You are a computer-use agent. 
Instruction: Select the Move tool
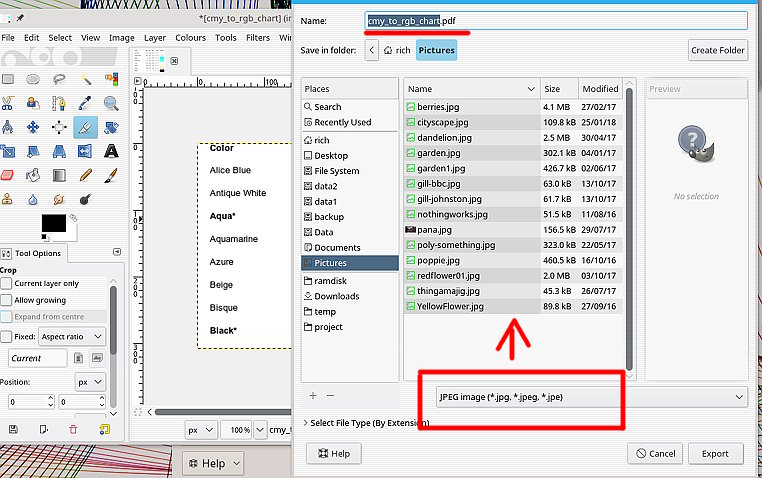click(x=33, y=127)
